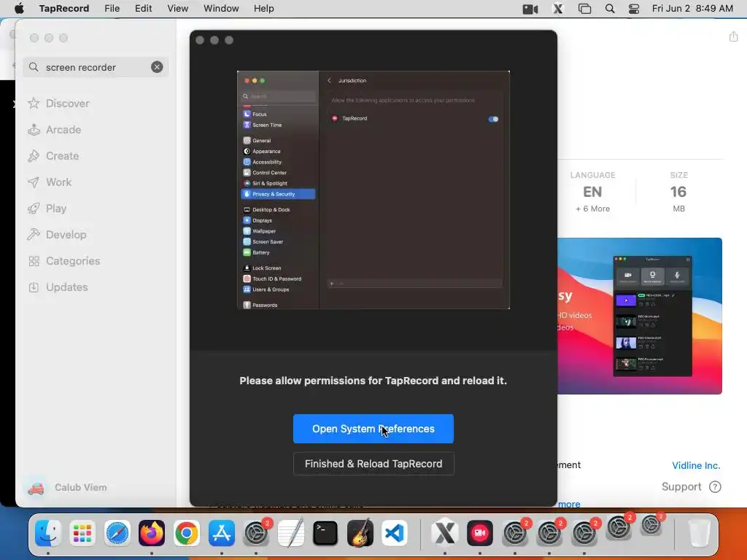This screenshot has width=747, height=560.
Task: Open Visual Studio Code from the Dock
Action: click(395, 533)
